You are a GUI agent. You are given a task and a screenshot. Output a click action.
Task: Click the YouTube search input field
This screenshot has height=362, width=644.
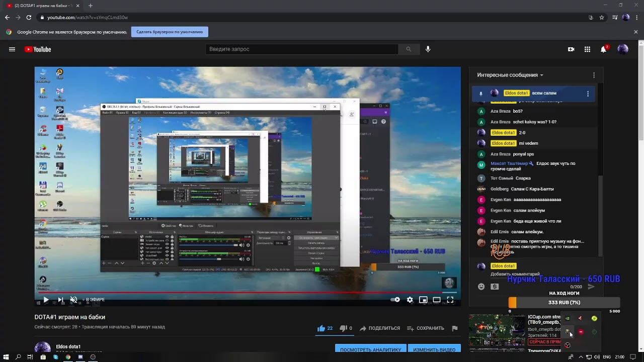pos(302,49)
